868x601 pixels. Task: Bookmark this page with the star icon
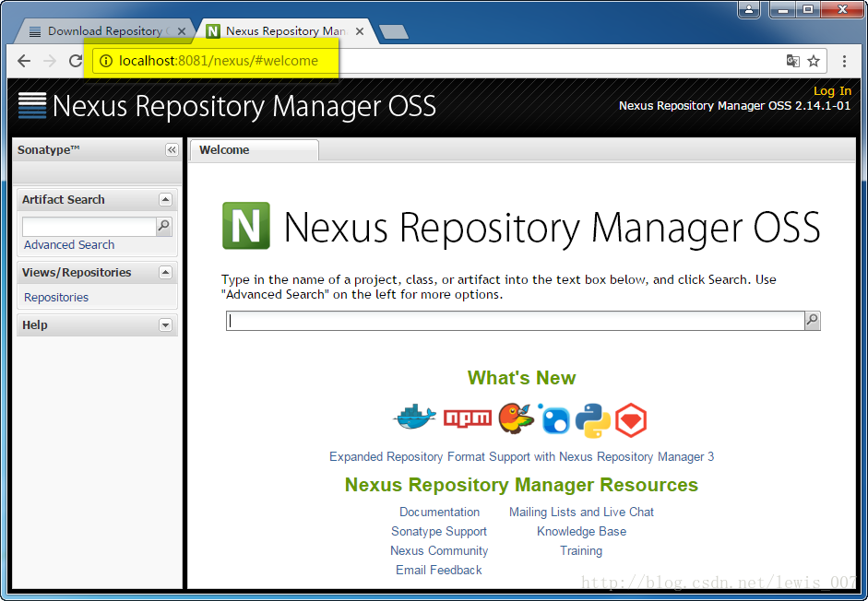pos(814,60)
